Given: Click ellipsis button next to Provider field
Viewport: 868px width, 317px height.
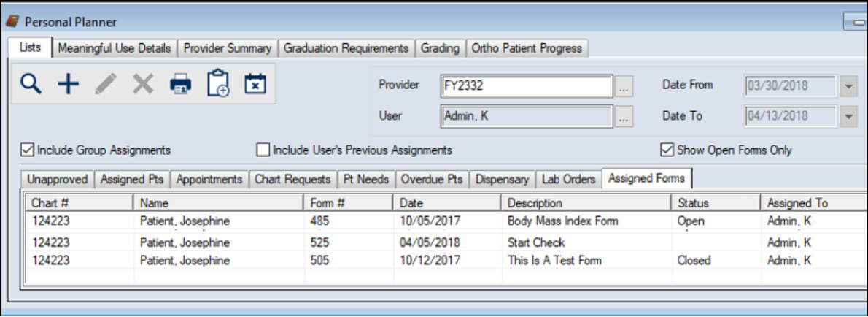Looking at the screenshot, I should tap(623, 86).
